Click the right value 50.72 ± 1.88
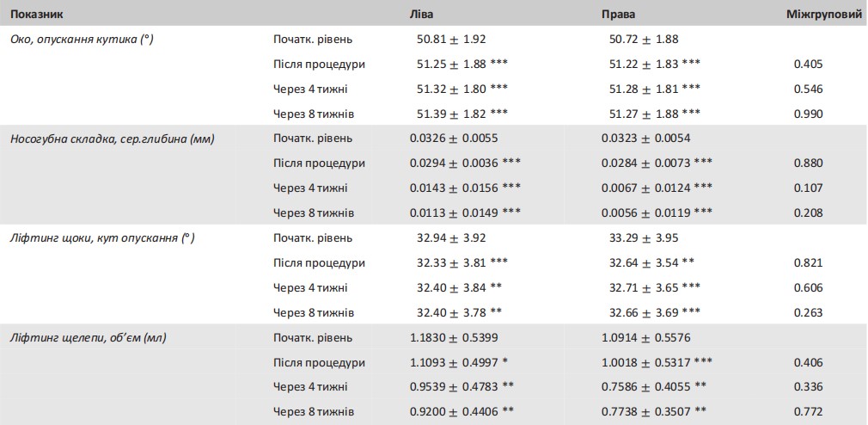Viewport: 868px width, 425px height. [644, 39]
